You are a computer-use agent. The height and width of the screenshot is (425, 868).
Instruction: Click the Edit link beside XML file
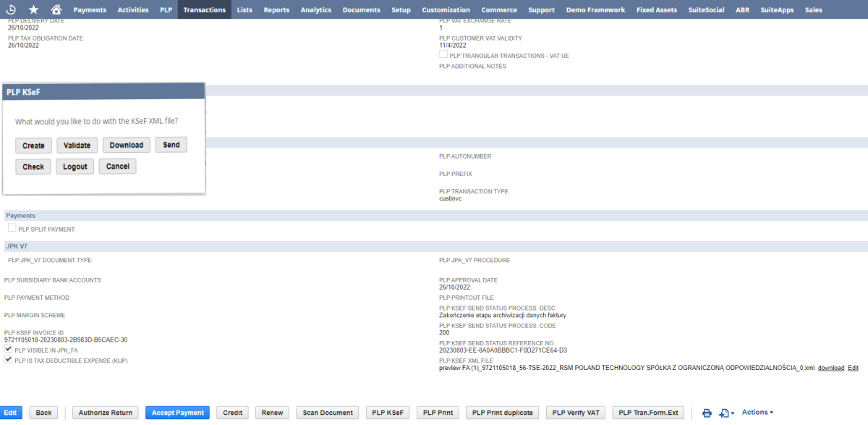pyautogui.click(x=853, y=368)
